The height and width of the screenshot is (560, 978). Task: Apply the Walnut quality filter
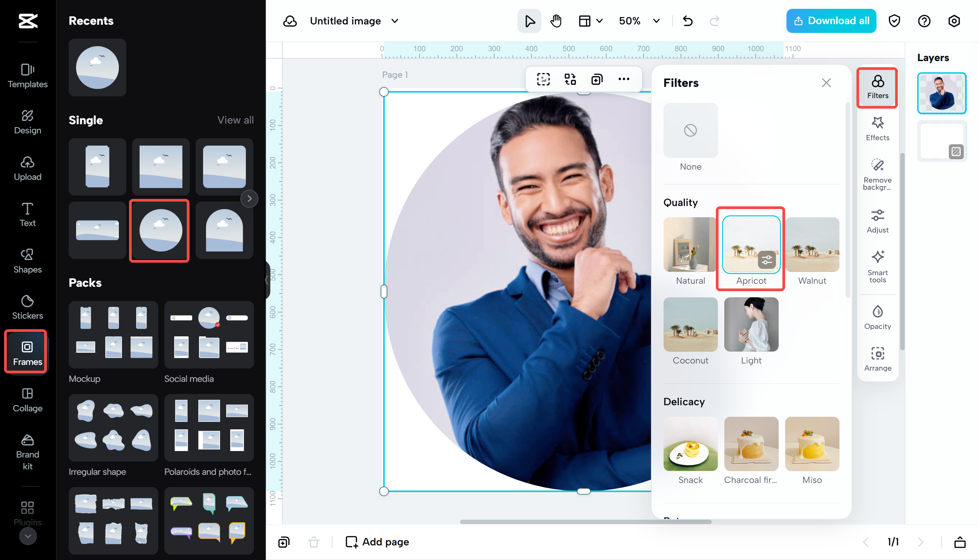pos(811,245)
